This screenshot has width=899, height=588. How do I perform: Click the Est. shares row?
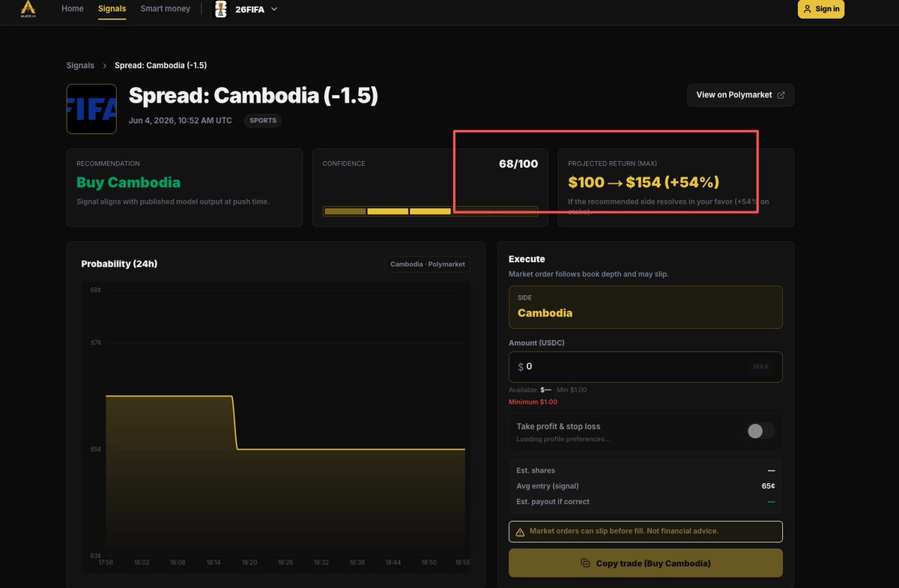click(646, 470)
